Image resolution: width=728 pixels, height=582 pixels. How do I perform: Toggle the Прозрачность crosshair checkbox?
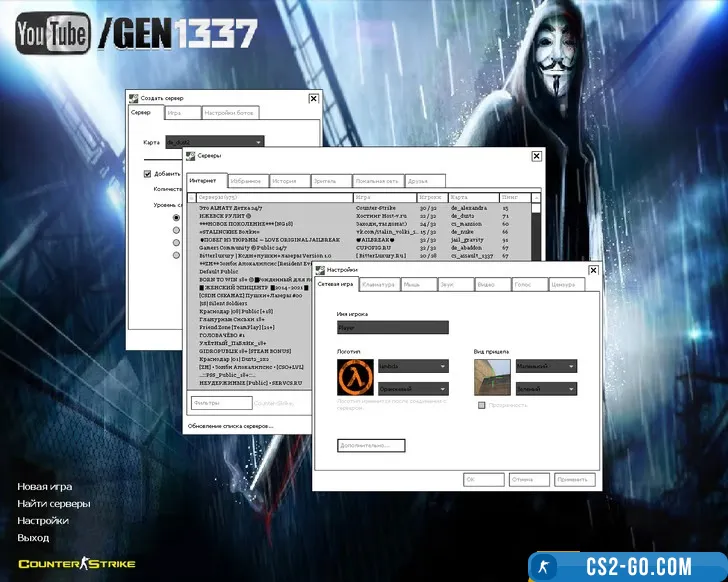[x=482, y=405]
